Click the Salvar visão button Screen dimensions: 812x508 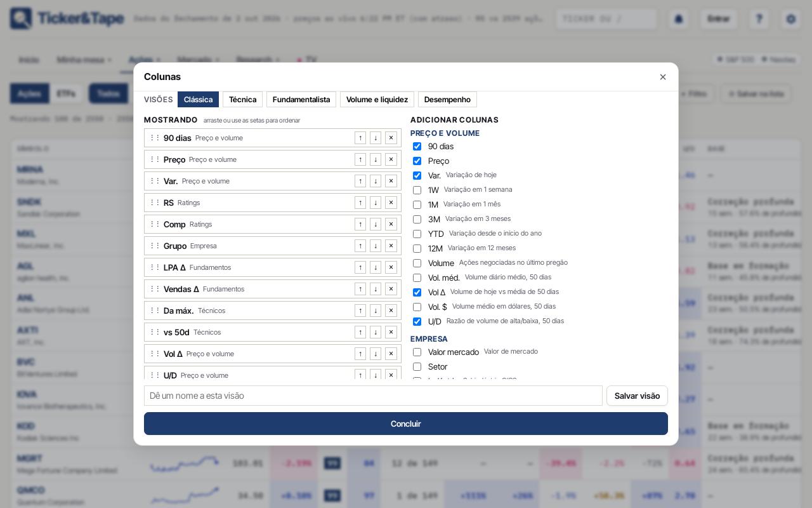coord(637,396)
